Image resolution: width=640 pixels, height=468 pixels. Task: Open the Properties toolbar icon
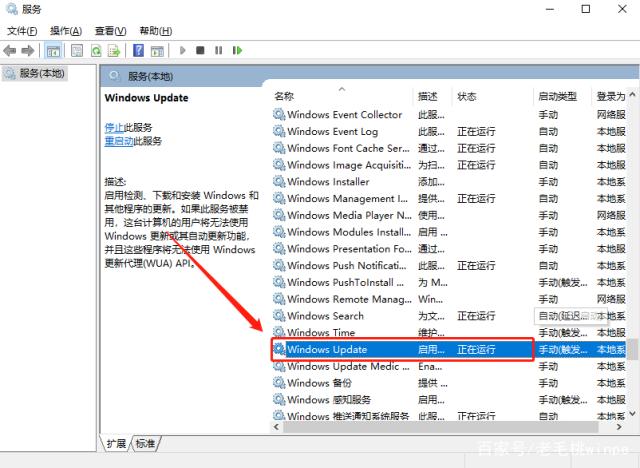tap(77, 51)
